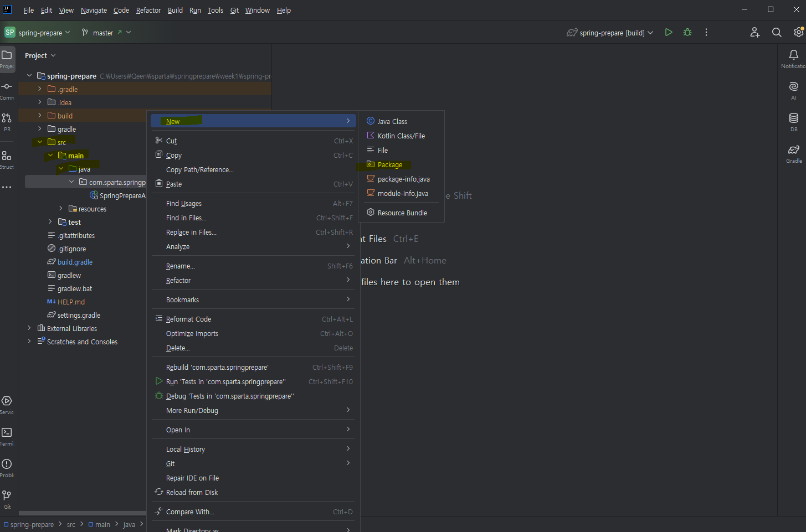Open the Structure tool window
The width and height of the screenshot is (806, 532).
click(x=7, y=156)
